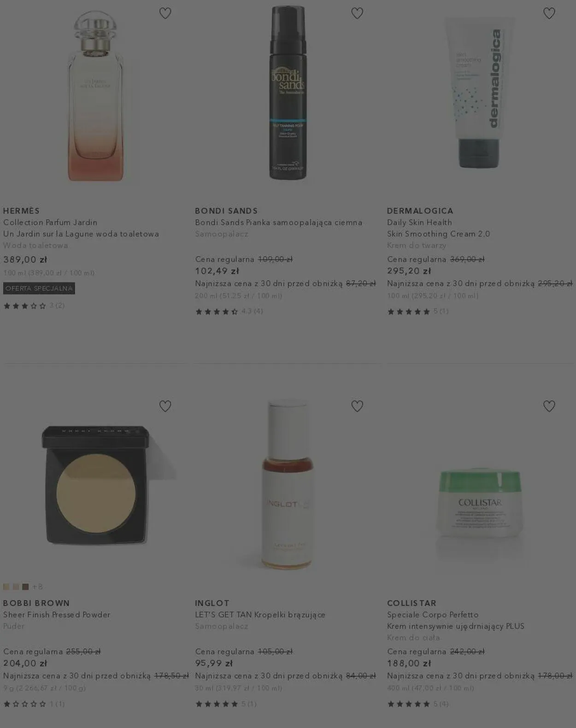Viewport: 576px width, 728px height.
Task: Open the COLLISTAR brand name link
Action: [x=411, y=603]
